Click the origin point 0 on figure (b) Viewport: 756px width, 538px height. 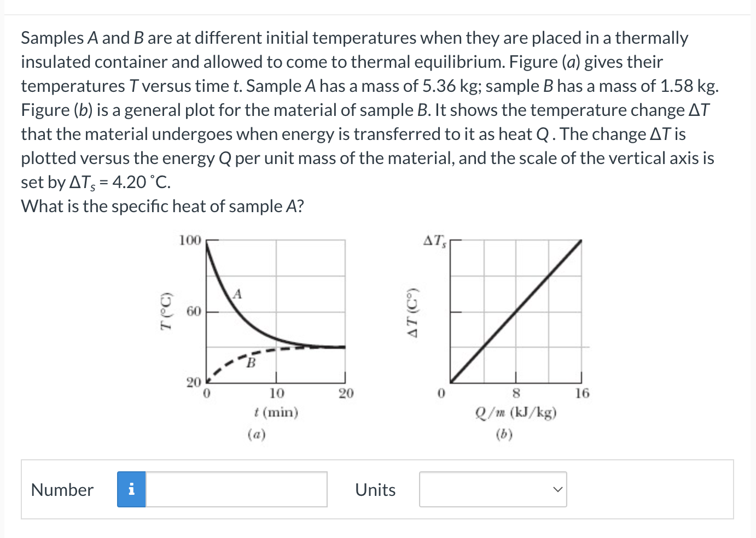(441, 393)
